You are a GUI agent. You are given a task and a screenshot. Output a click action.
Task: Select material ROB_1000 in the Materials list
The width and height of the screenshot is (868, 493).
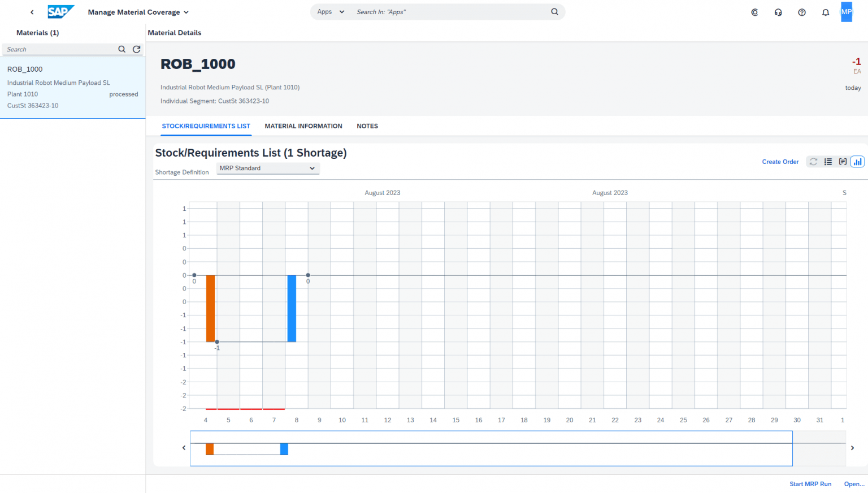click(x=73, y=87)
